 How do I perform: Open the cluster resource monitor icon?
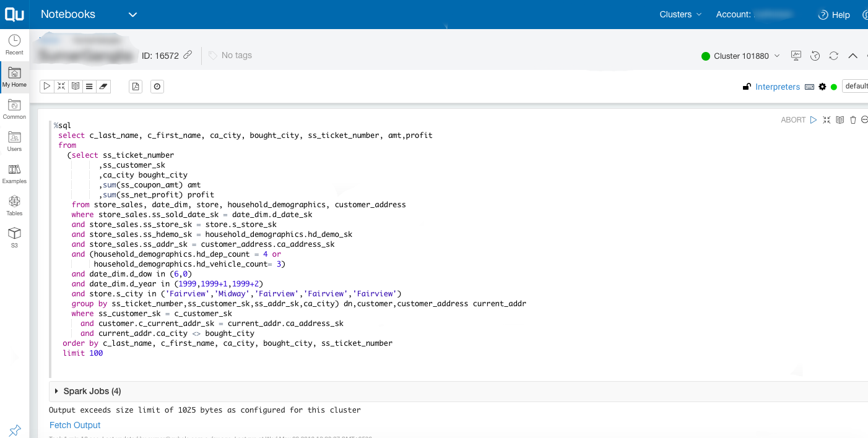coord(796,56)
